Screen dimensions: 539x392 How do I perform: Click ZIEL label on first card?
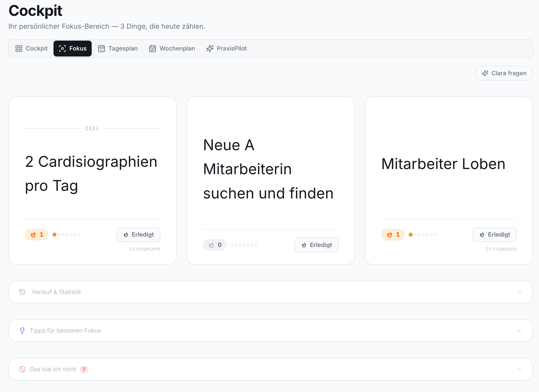click(x=92, y=128)
